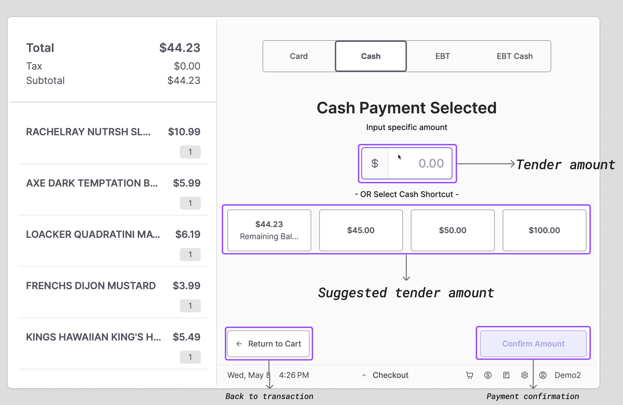Select the $45.00 cash shortcut

[361, 230]
